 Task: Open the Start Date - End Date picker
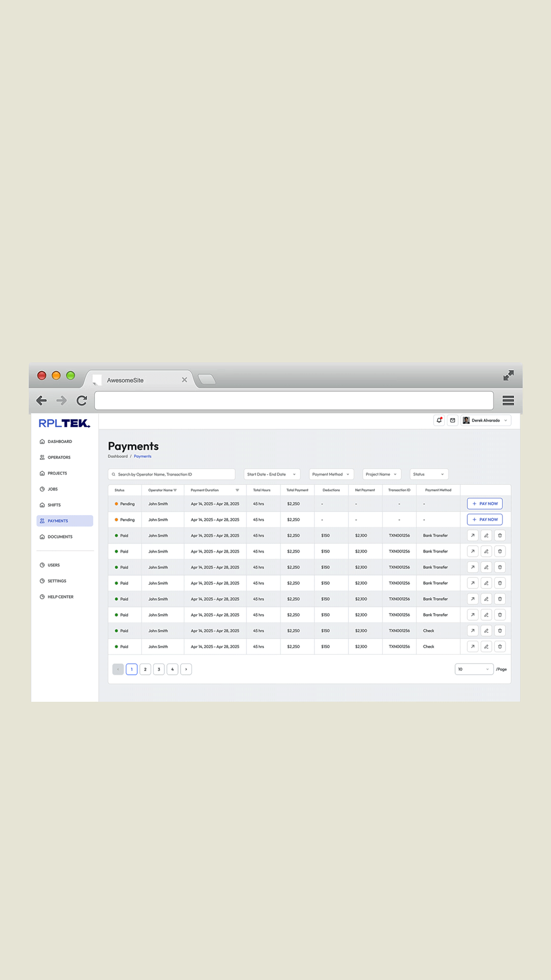point(271,474)
